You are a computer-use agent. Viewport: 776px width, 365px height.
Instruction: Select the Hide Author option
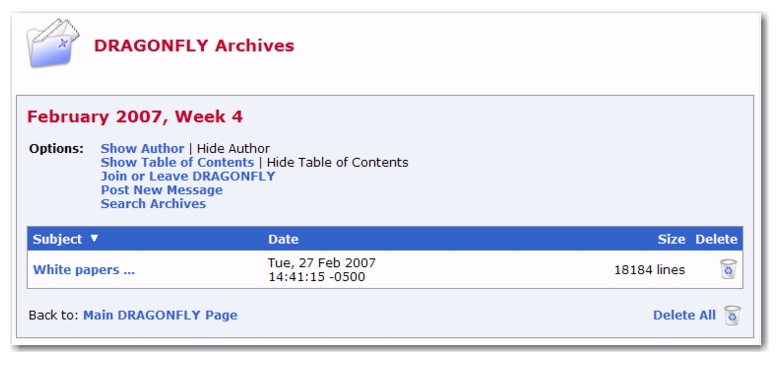click(233, 148)
